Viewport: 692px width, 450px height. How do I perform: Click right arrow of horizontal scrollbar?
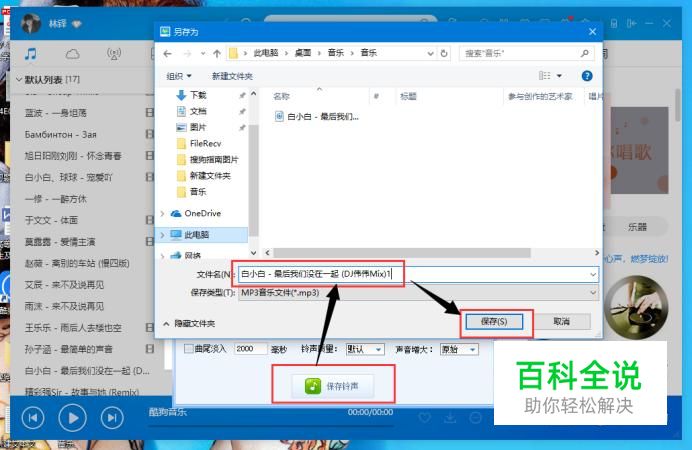point(597,253)
